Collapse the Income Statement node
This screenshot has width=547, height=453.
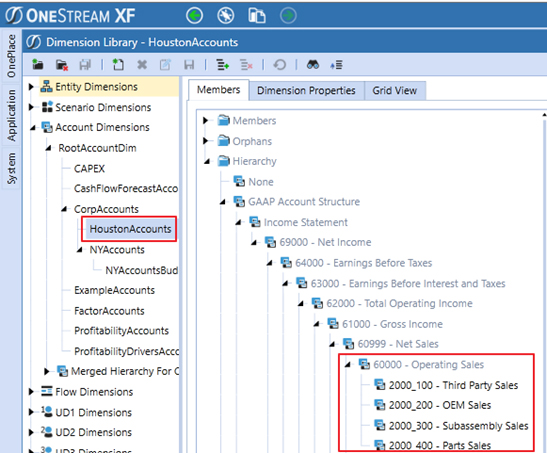[238, 222]
